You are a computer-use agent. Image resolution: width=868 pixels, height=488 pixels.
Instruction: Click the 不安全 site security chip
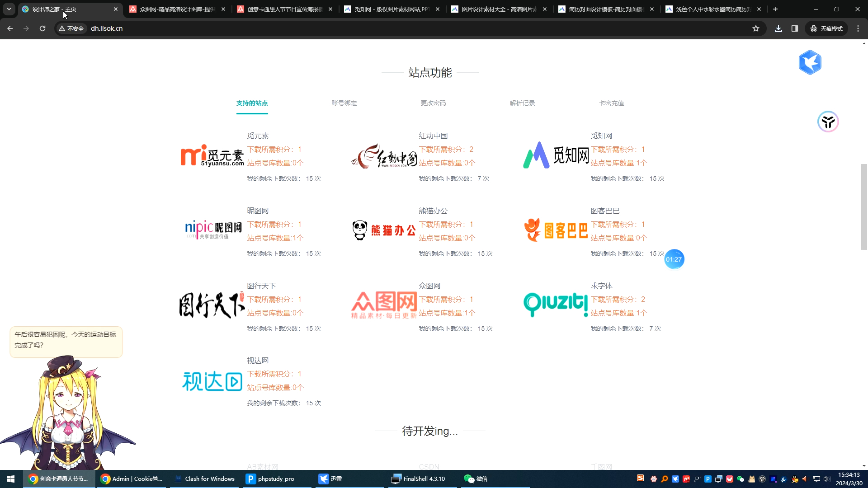tap(71, 28)
